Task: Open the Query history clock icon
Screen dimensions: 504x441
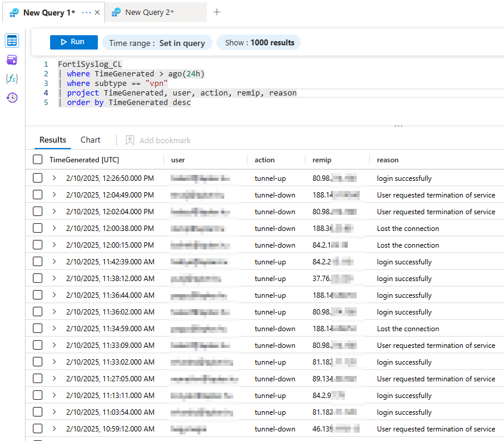Action: click(12, 98)
